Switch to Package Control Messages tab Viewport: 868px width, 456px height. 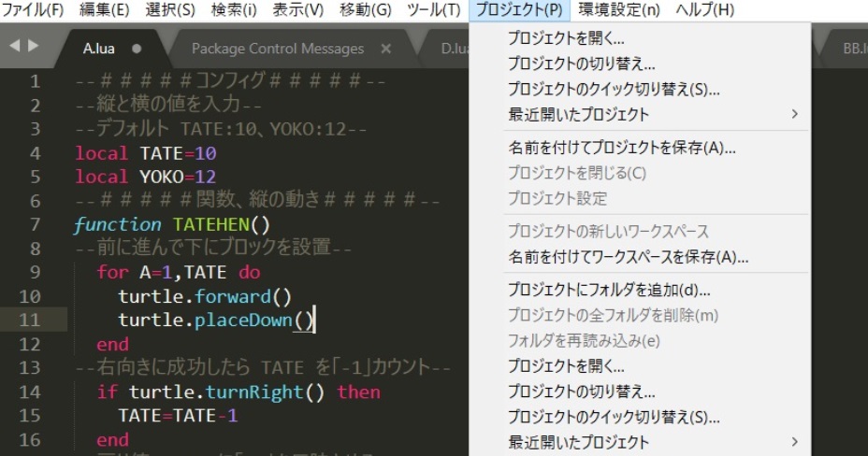pos(278,49)
